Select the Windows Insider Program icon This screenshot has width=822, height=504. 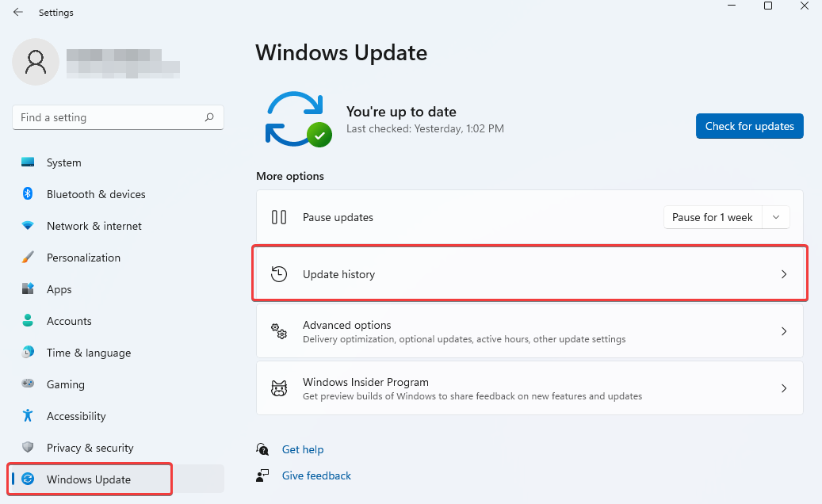click(279, 388)
